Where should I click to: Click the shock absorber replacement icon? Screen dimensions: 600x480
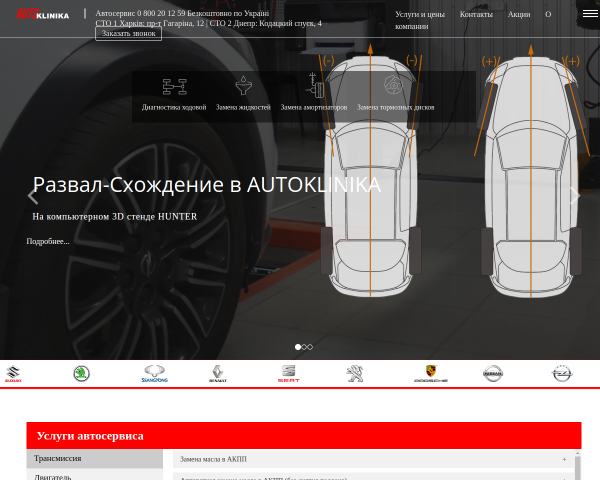pos(315,85)
